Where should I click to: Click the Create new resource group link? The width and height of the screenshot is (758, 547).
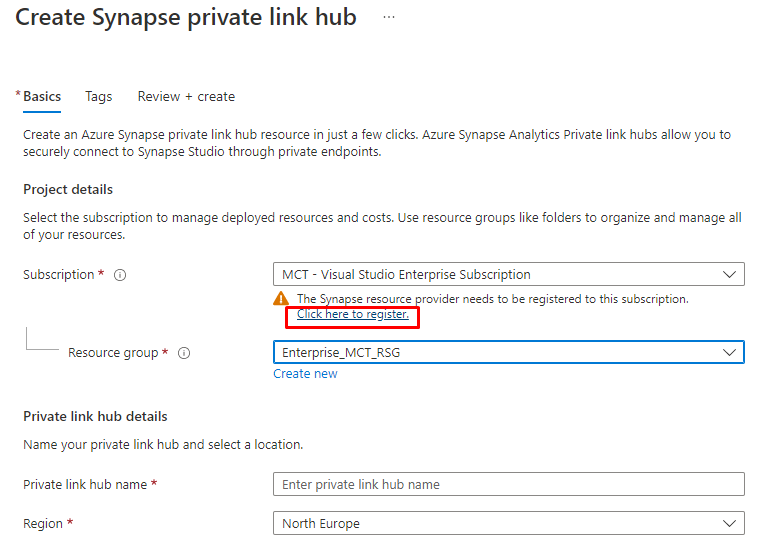(x=305, y=374)
